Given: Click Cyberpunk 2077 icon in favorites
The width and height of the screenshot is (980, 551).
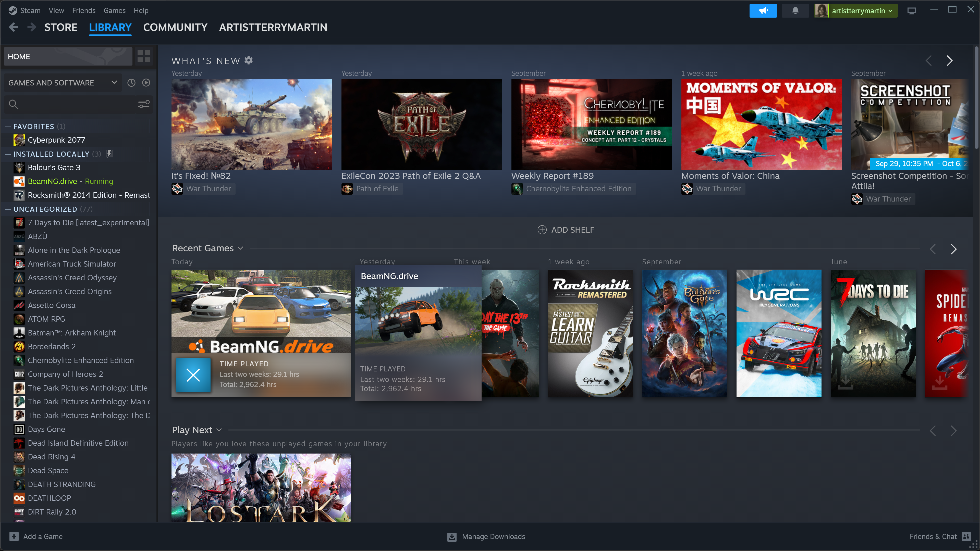Looking at the screenshot, I should click(19, 140).
